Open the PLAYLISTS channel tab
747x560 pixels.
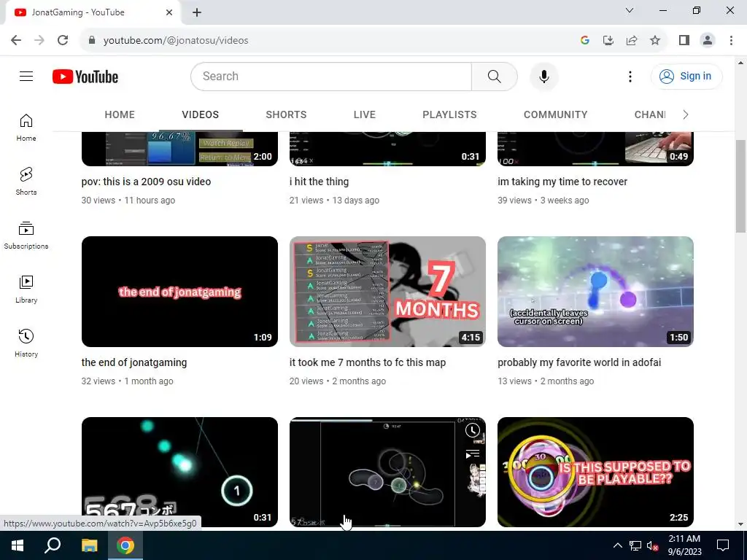tap(449, 114)
